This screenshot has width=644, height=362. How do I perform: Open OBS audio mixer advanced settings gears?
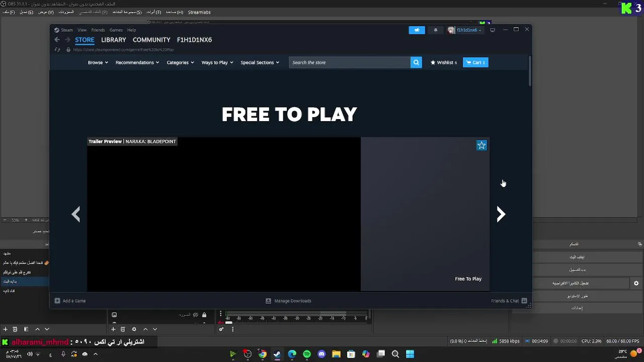point(221,329)
